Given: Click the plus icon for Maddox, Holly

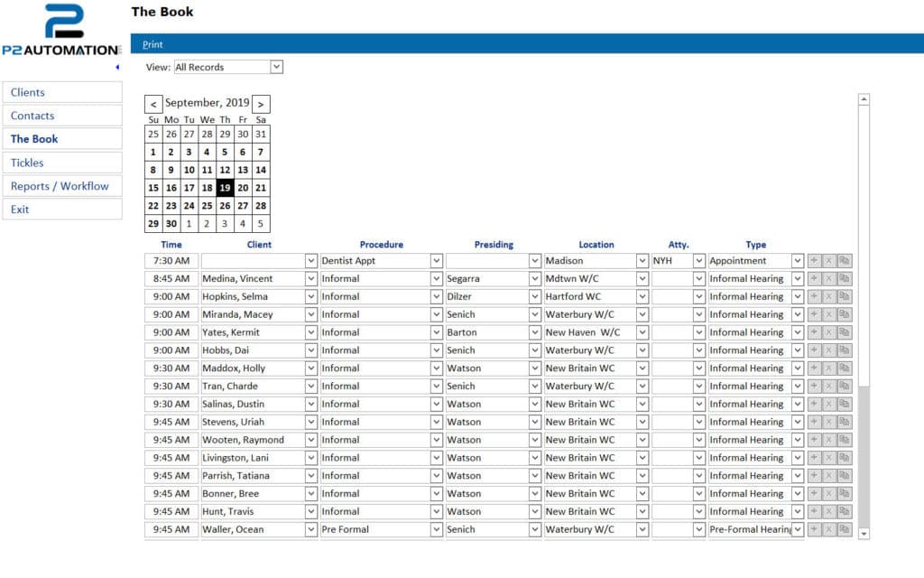Looking at the screenshot, I should coord(814,368).
